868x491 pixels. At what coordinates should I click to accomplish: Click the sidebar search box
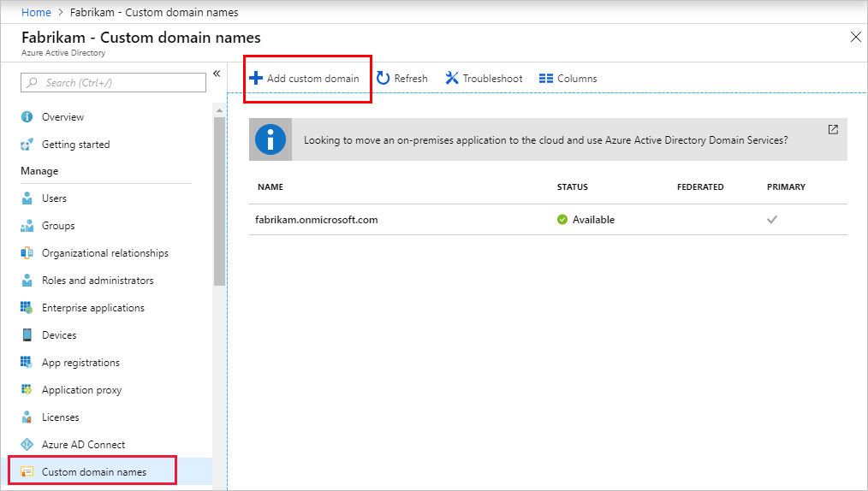(114, 82)
